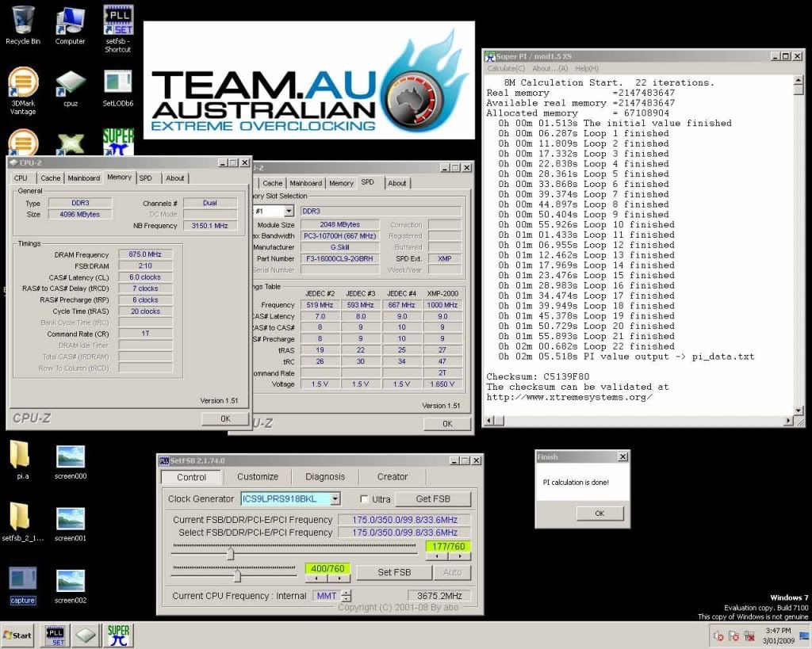
Task: Open About tab in rear CPU-Z SPD window
Action: tap(397, 183)
